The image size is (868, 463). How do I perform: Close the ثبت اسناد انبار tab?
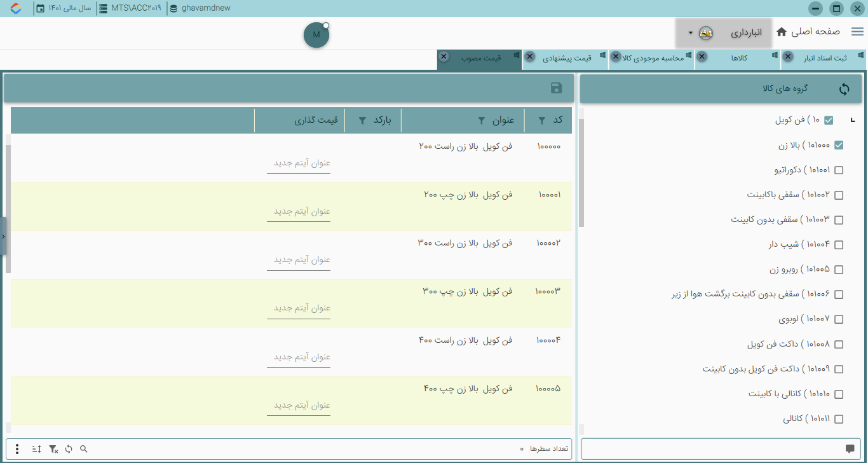coord(788,57)
